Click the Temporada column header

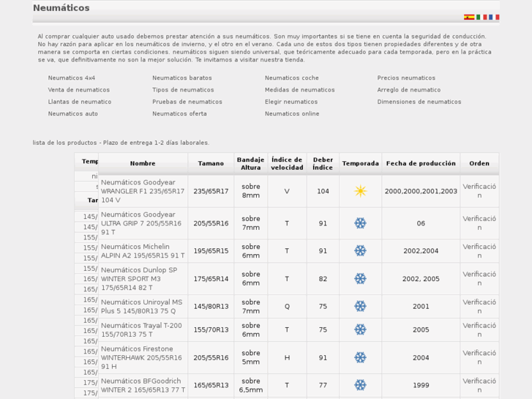[x=360, y=164]
